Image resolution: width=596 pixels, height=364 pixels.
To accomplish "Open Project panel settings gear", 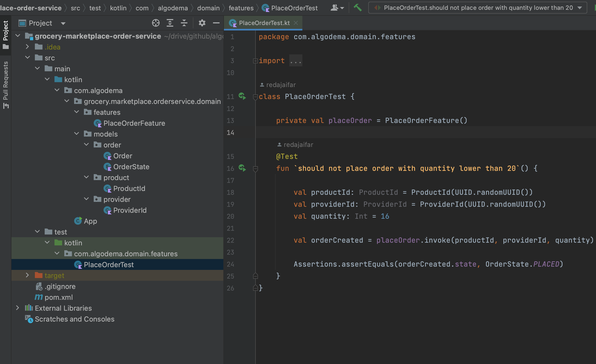I will pyautogui.click(x=202, y=23).
